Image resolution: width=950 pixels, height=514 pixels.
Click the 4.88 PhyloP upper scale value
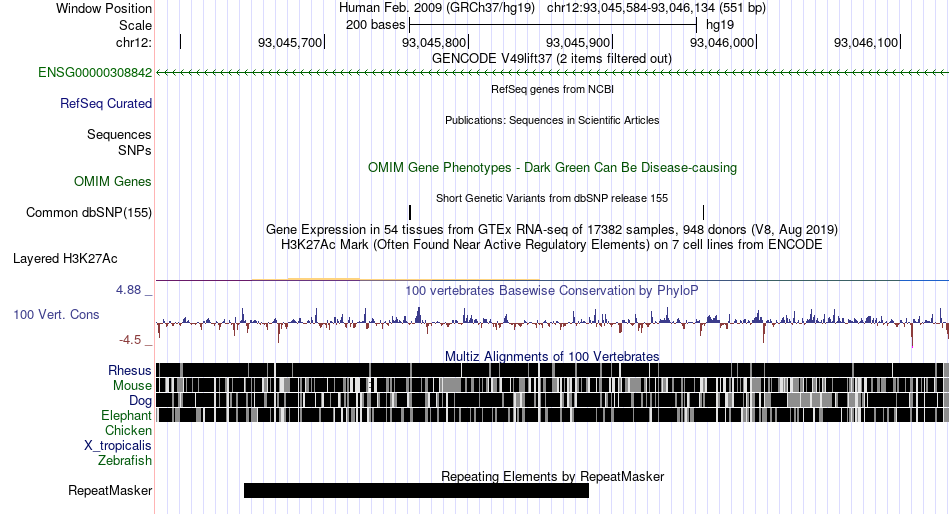(x=128, y=290)
